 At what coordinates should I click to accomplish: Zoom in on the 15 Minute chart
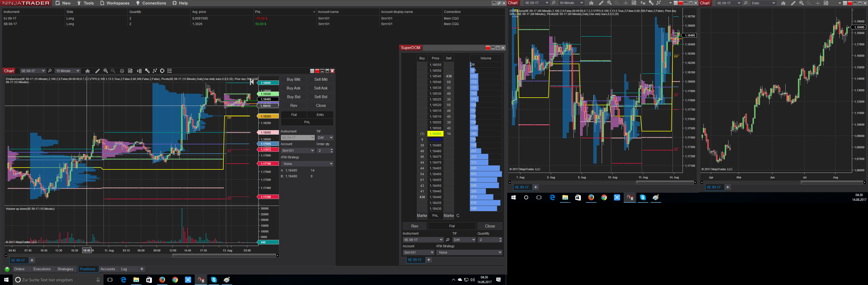pyautogui.click(x=105, y=71)
